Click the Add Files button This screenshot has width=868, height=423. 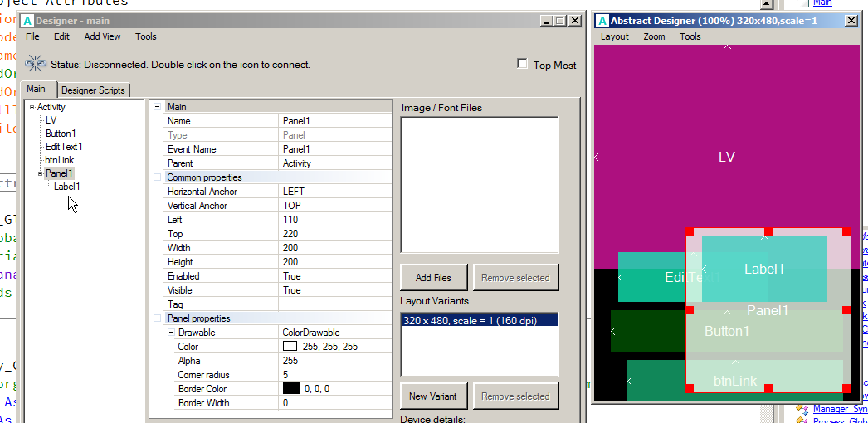[x=433, y=278]
